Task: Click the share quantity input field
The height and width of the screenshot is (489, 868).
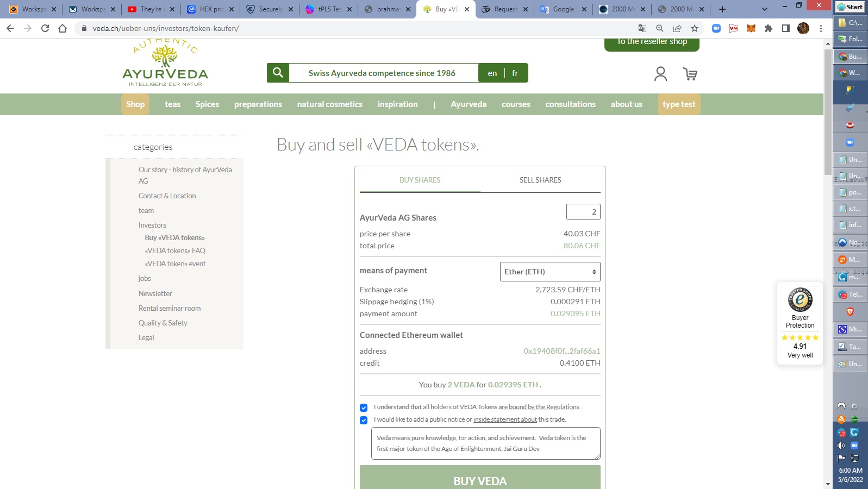Action: pyautogui.click(x=583, y=212)
